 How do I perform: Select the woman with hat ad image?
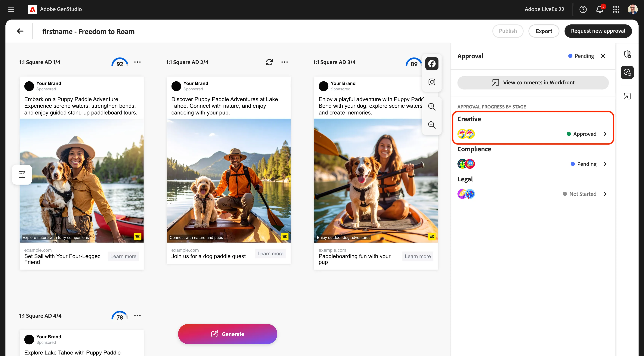(x=82, y=181)
